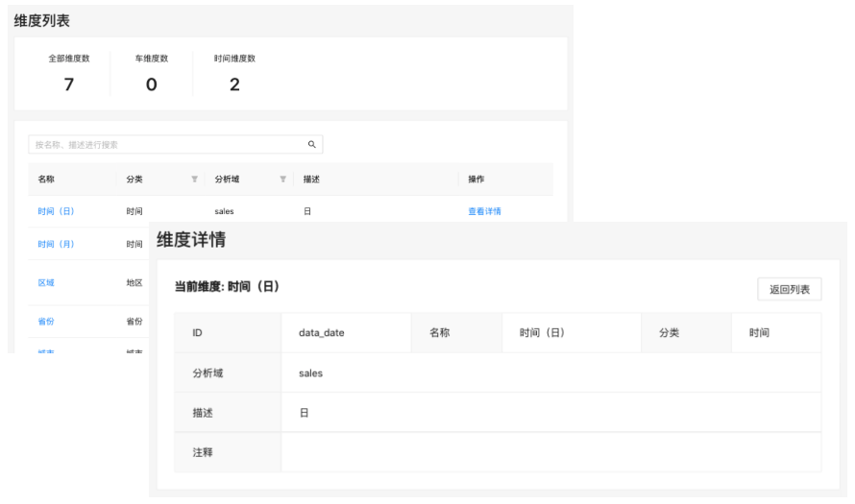Open the 时间（月）dimension link
Image resolution: width=855 pixels, height=504 pixels.
click(x=56, y=244)
